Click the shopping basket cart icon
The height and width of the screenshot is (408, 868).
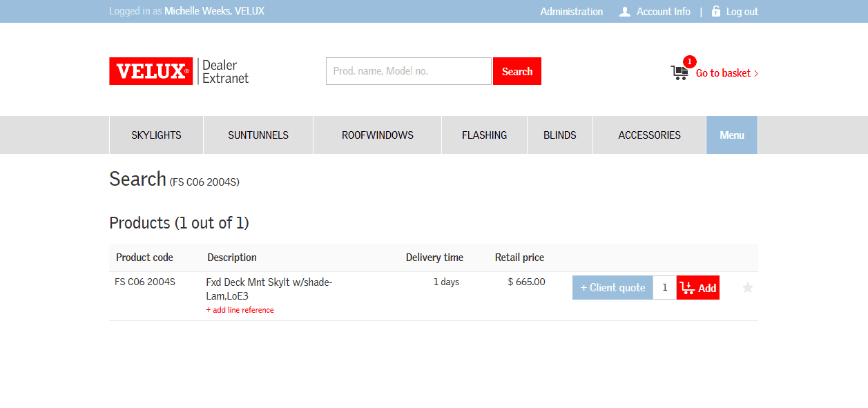tap(679, 72)
